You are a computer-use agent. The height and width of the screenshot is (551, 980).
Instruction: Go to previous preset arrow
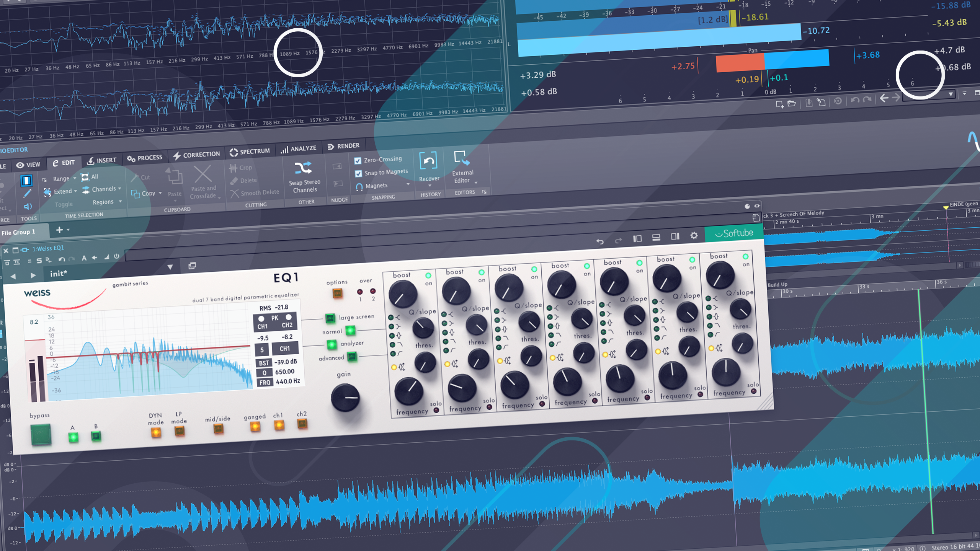pyautogui.click(x=13, y=276)
